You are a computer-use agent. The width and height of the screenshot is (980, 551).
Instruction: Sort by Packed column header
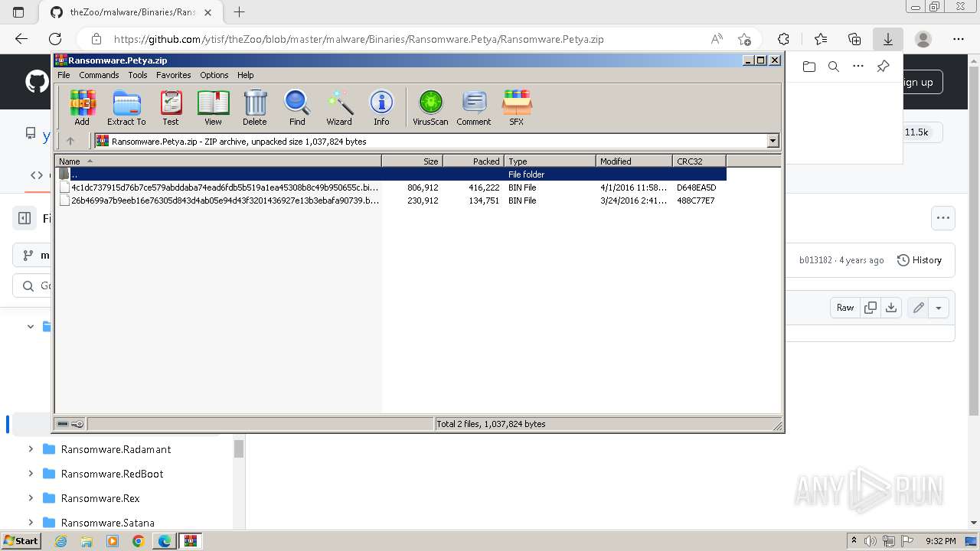click(473, 161)
